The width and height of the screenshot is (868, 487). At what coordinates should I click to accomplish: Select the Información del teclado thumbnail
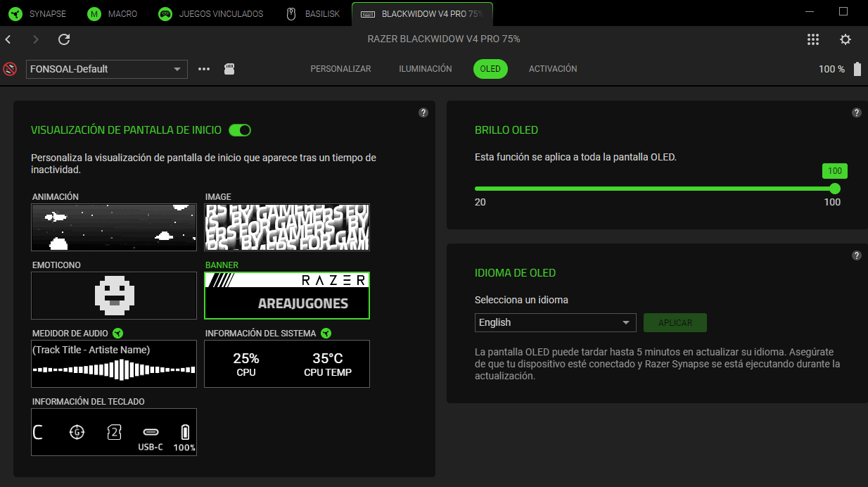tap(114, 432)
